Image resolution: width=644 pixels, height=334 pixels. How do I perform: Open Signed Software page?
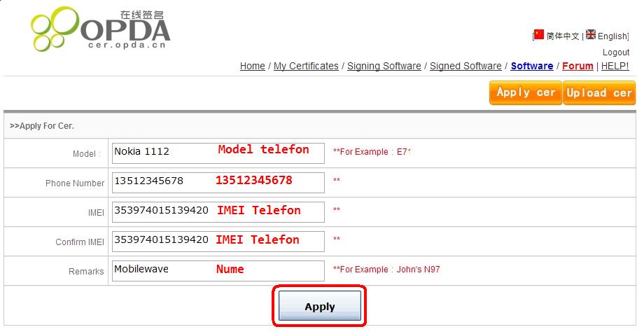pyautogui.click(x=465, y=66)
